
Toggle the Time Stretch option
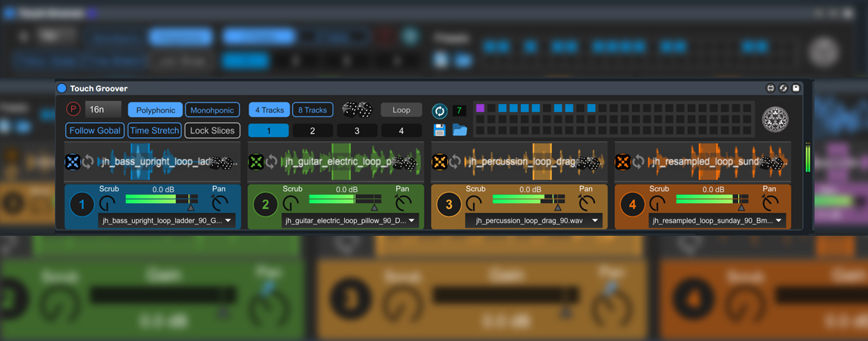[x=154, y=130]
